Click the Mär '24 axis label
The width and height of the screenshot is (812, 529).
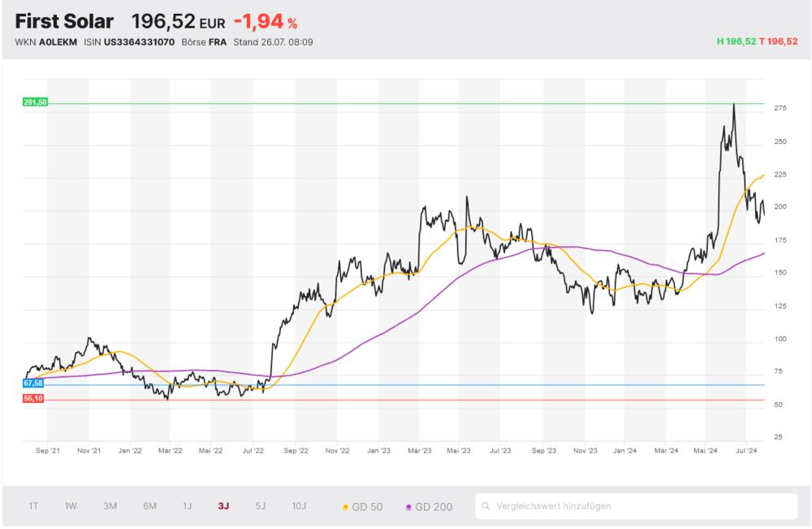coord(666,451)
